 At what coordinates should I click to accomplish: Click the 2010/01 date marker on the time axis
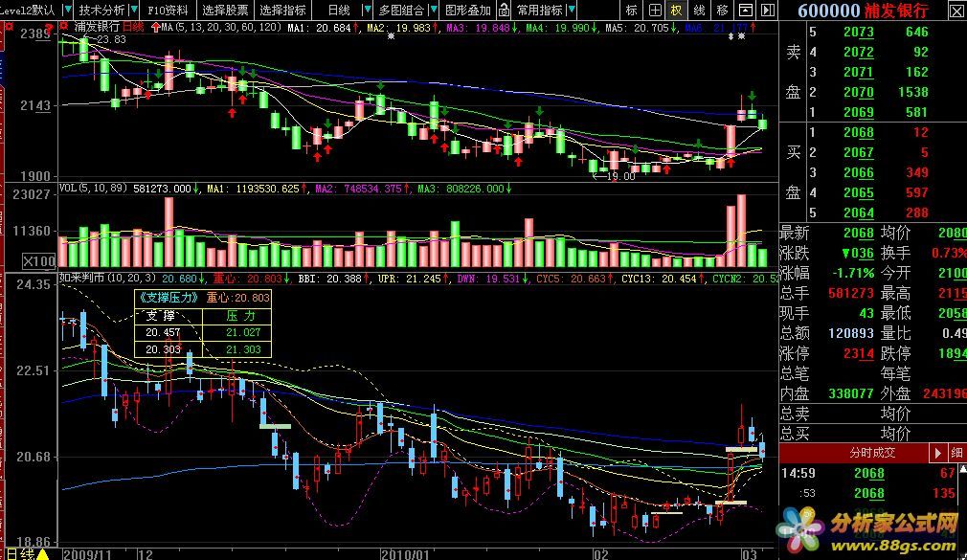405,554
